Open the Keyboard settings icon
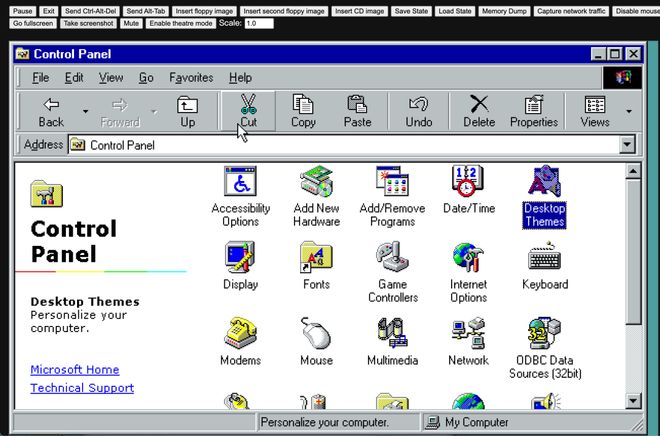660x436 pixels. coord(544,259)
